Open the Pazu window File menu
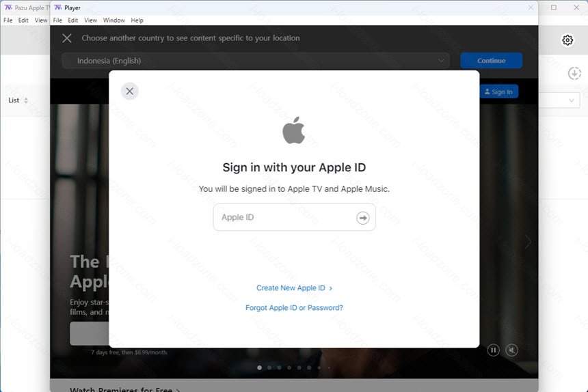Viewport: 588px width, 392px height. point(8,20)
